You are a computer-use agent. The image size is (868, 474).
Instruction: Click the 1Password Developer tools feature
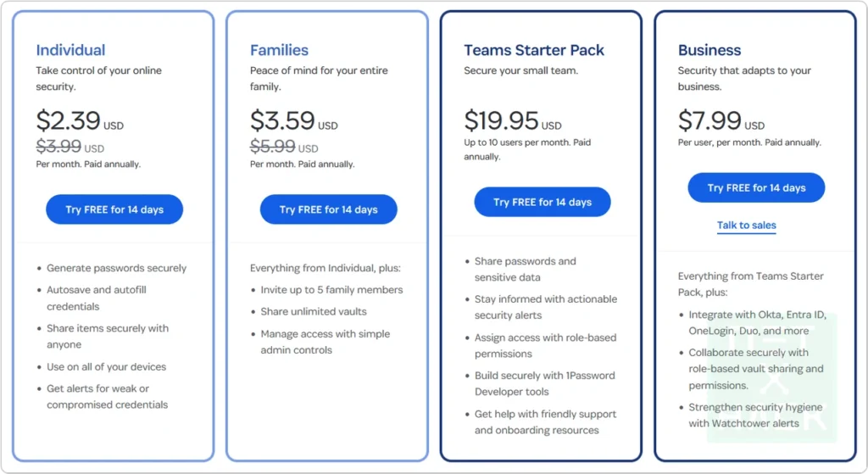coord(544,383)
